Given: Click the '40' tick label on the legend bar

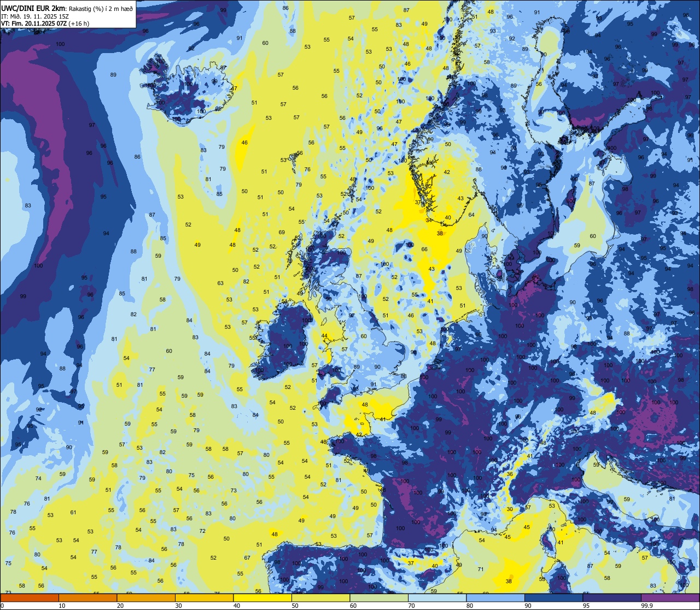Looking at the screenshot, I should pos(237,606).
